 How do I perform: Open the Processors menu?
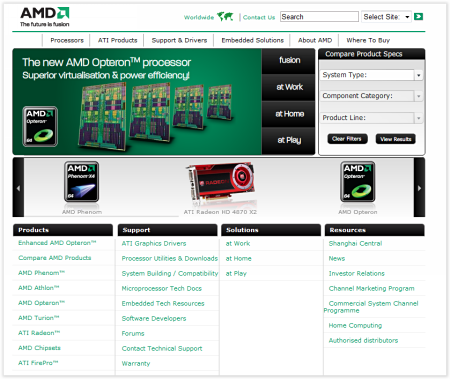67,40
